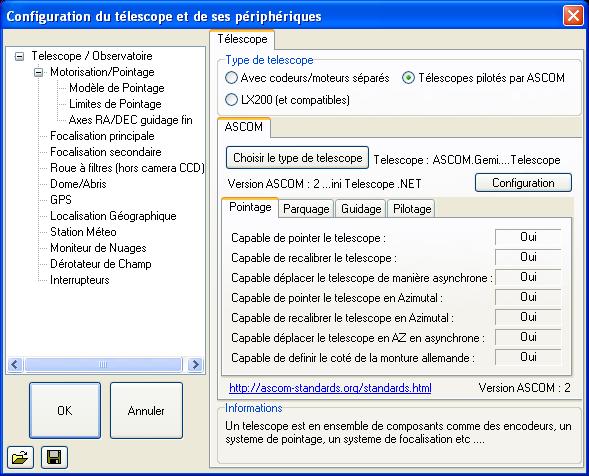Viewport: 589px width, 476px height.
Task: Select the Pointage tab
Action: [x=250, y=207]
